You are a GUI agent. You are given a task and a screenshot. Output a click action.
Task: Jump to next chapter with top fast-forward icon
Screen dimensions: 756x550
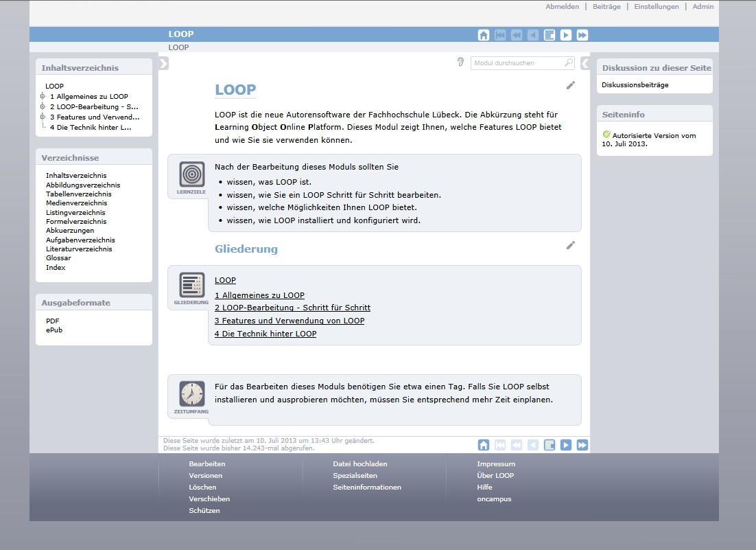[x=582, y=35]
